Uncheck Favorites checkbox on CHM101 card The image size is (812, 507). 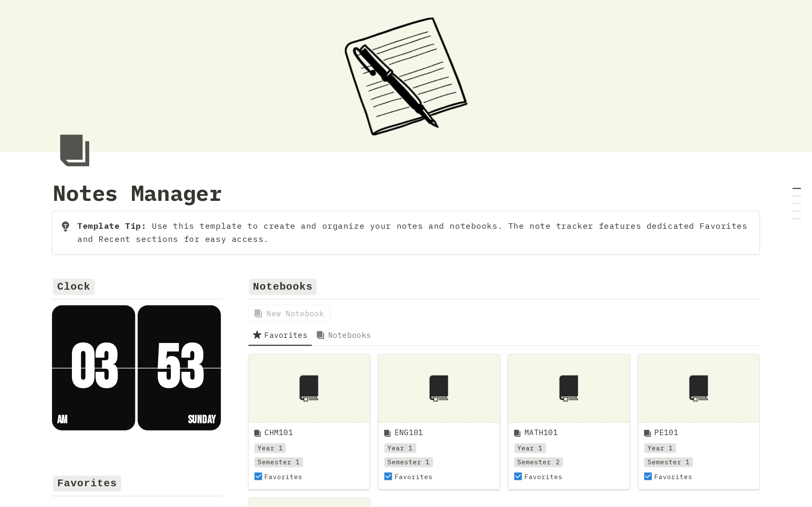258,477
